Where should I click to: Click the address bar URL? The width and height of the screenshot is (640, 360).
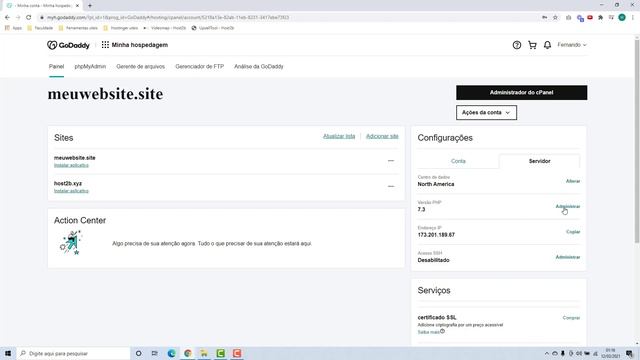coord(168,18)
